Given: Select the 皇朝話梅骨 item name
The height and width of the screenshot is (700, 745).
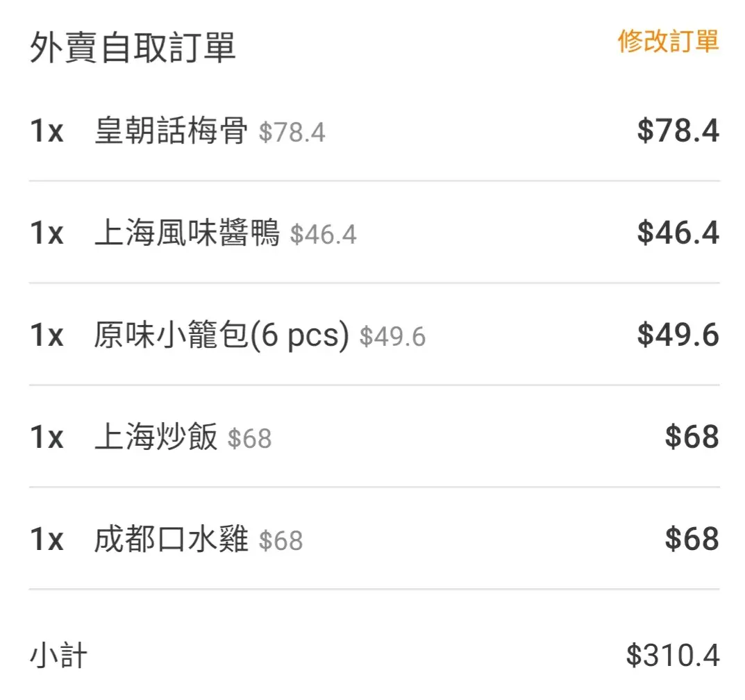Looking at the screenshot, I should (x=171, y=131).
